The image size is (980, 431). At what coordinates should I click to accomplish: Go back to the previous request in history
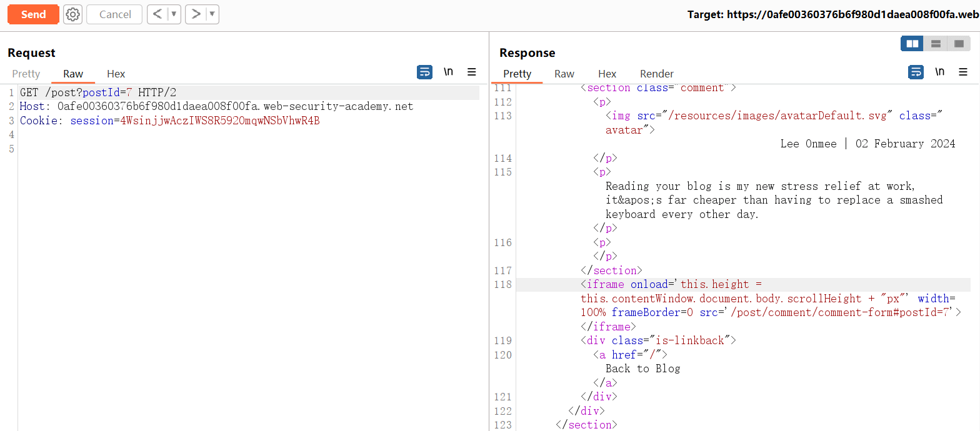tap(157, 14)
